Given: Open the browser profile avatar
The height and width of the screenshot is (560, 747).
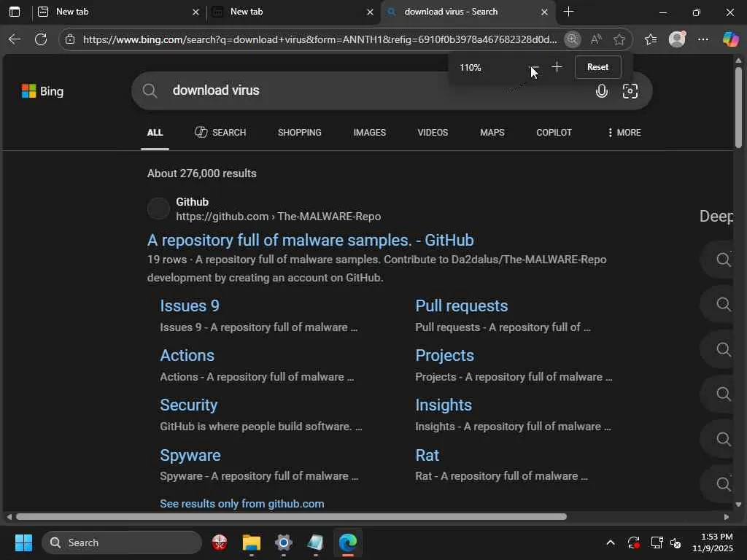Looking at the screenshot, I should tap(677, 39).
